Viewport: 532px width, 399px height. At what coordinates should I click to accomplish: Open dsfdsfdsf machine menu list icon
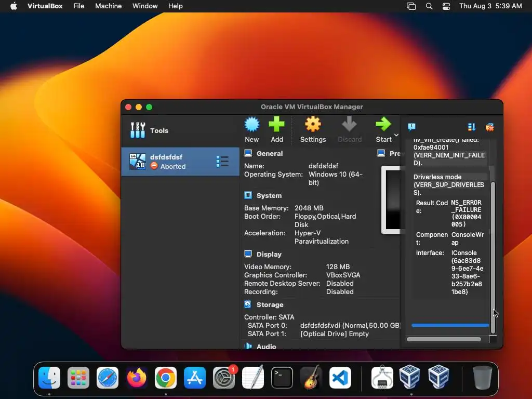click(x=222, y=162)
